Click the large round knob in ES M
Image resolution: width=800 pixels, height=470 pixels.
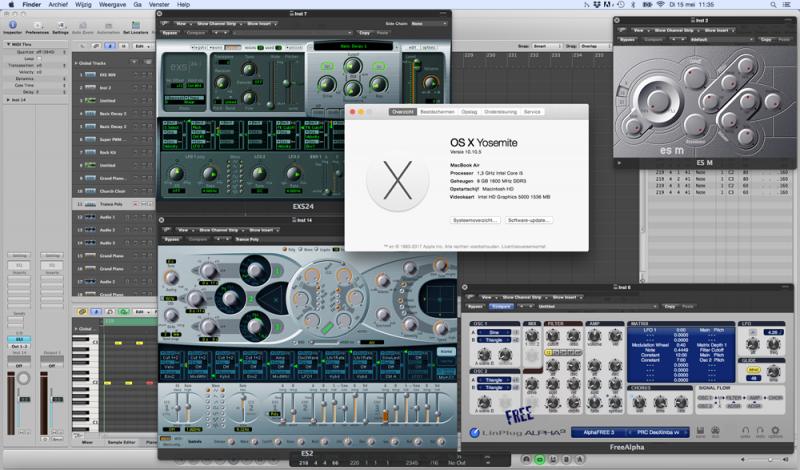[656, 101]
